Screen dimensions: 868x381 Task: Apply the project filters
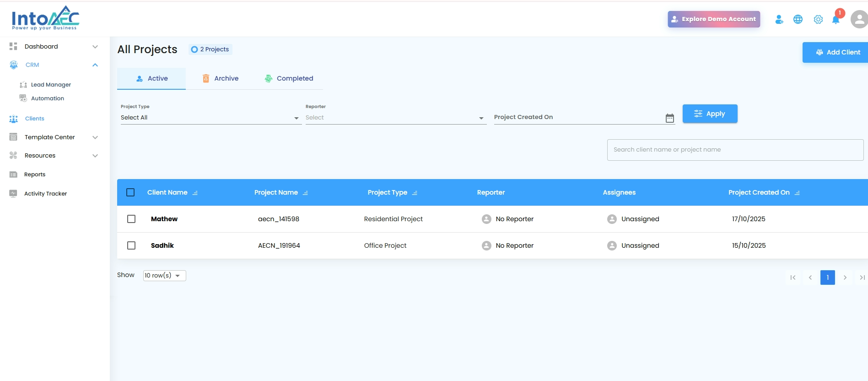710,114
